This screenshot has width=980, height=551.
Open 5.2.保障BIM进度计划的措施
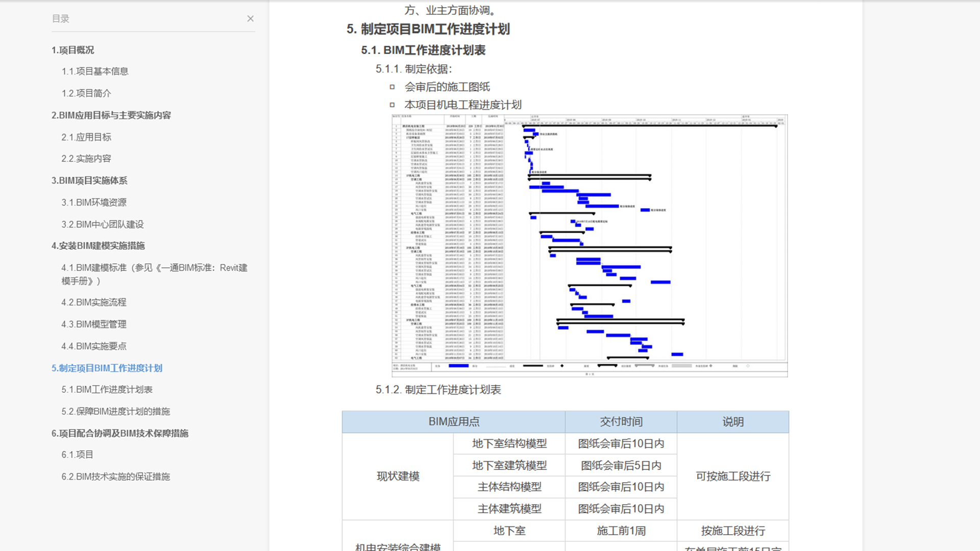tap(116, 412)
